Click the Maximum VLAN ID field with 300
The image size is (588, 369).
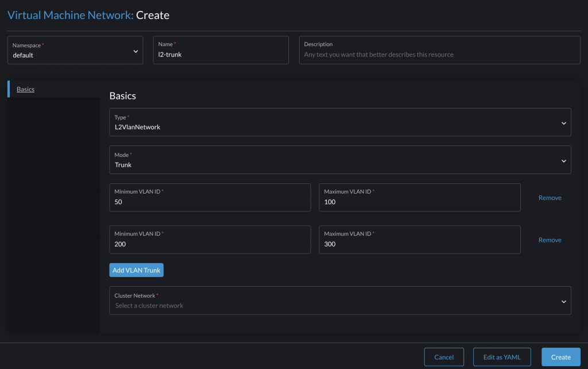pos(419,244)
